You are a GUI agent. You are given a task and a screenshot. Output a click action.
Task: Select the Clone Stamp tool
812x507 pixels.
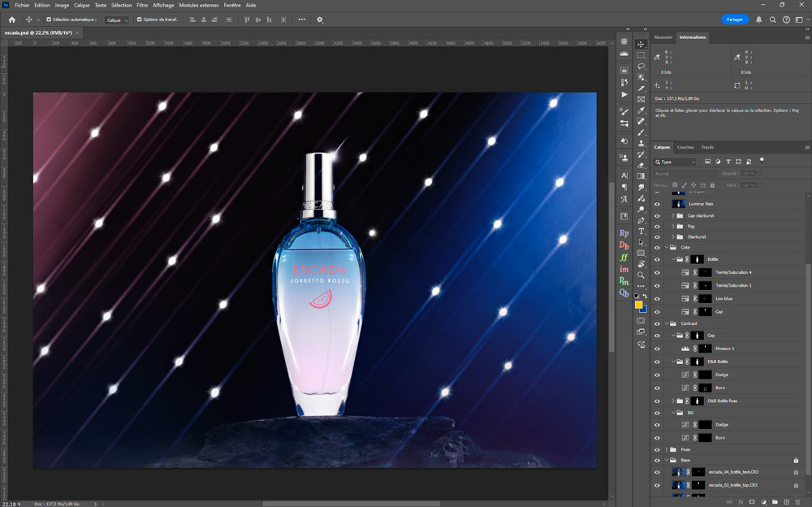coord(641,143)
